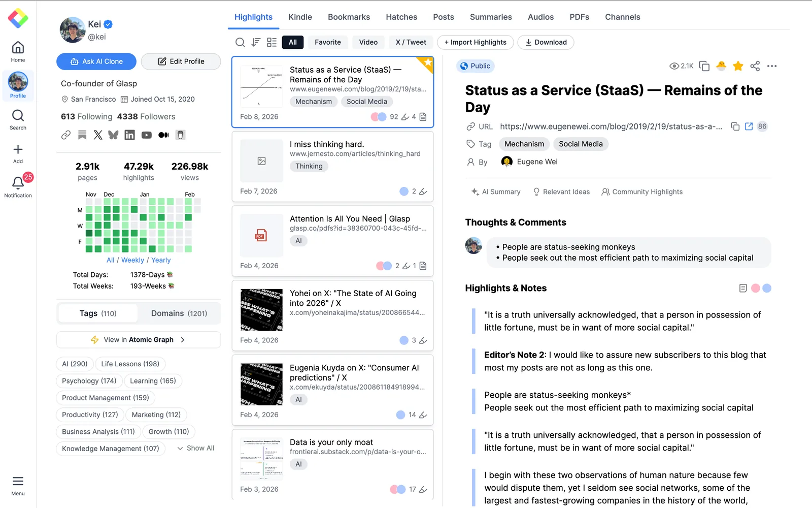Click the Thoughts & Comments note box

pyautogui.click(x=629, y=252)
